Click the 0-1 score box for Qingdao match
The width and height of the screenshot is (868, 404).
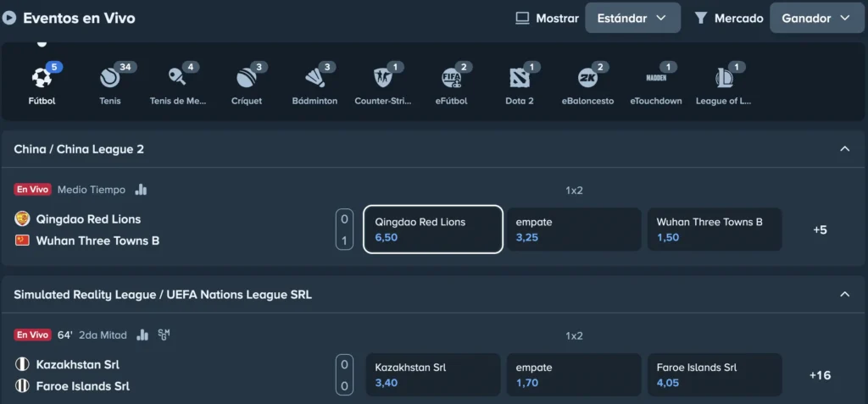tap(344, 230)
